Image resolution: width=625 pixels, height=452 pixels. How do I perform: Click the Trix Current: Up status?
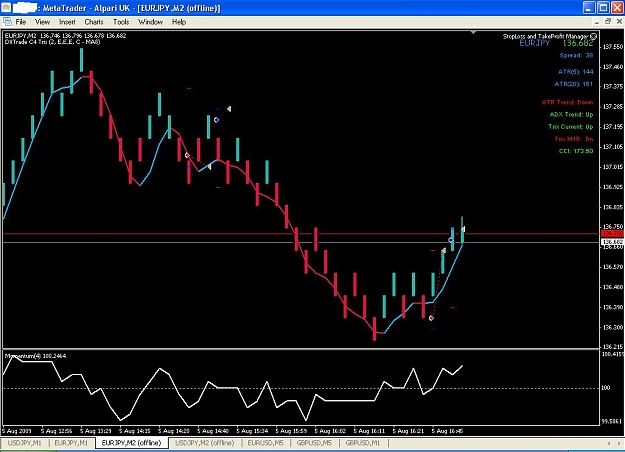570,127
